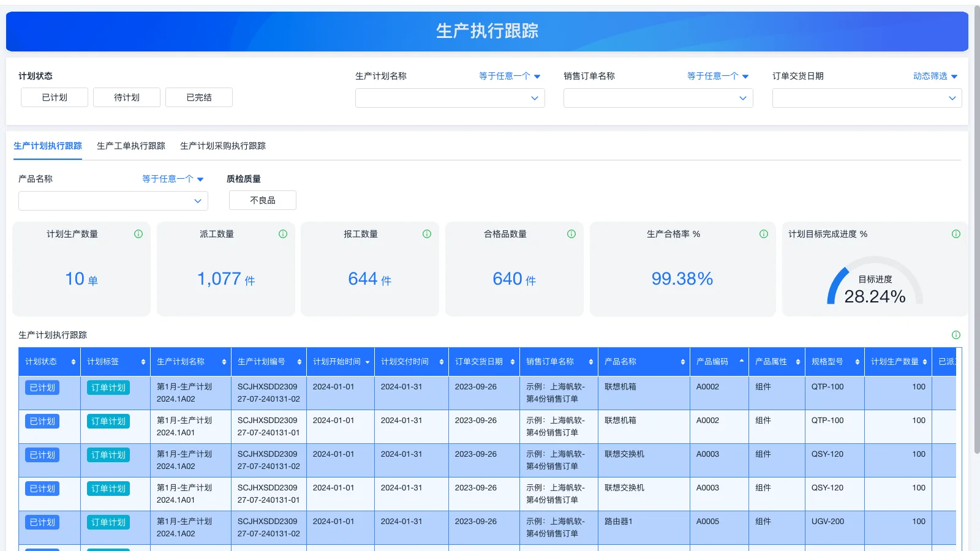This screenshot has height=551, width=980.
Task: Sort table by 计划状态 column
Action: (x=73, y=362)
